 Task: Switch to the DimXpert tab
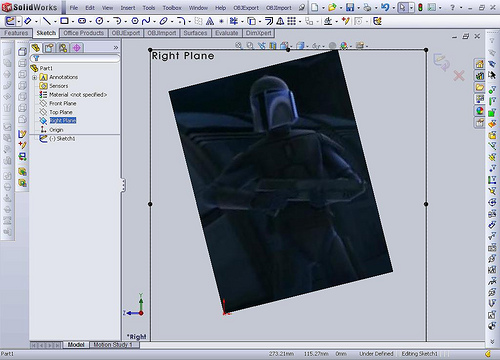[259, 33]
